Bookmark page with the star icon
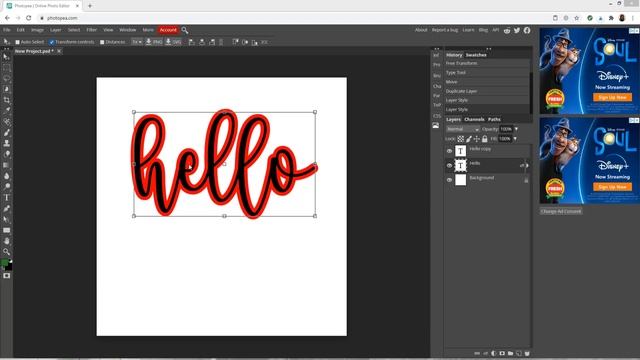The height and width of the screenshot is (360, 640). 577,18
